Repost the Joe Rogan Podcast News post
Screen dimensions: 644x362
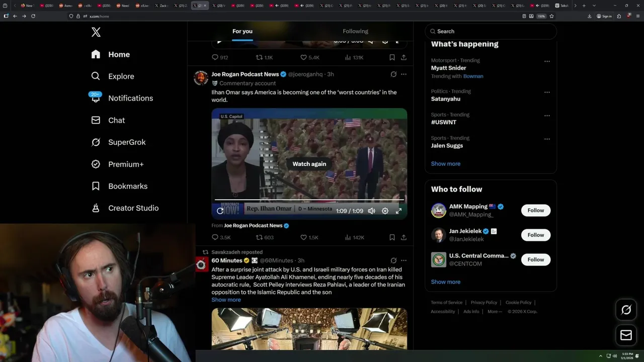click(265, 237)
